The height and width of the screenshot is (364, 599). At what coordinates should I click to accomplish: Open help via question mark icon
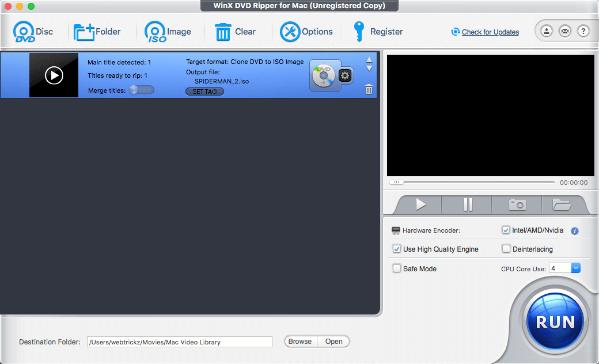pos(583,31)
